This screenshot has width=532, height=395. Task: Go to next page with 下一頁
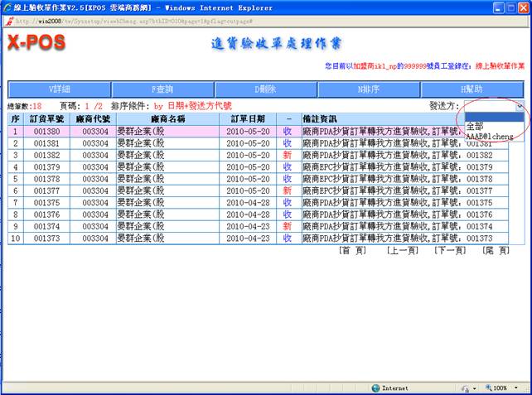tap(450, 251)
